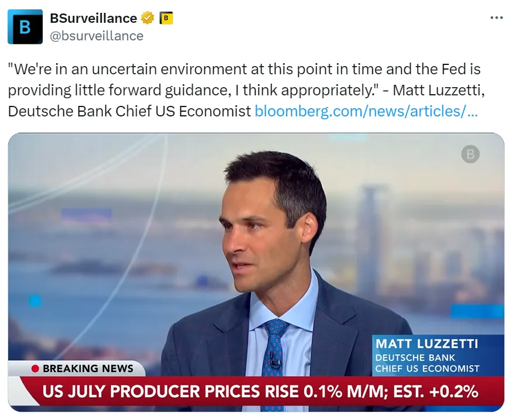Click "Deutsche Bank Chief US Economist" in the tweet
The width and height of the screenshot is (516, 420).
[129, 111]
